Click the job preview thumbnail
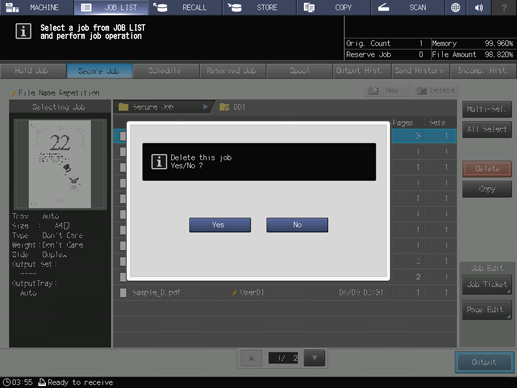This screenshot has height=388, width=517. point(60,164)
